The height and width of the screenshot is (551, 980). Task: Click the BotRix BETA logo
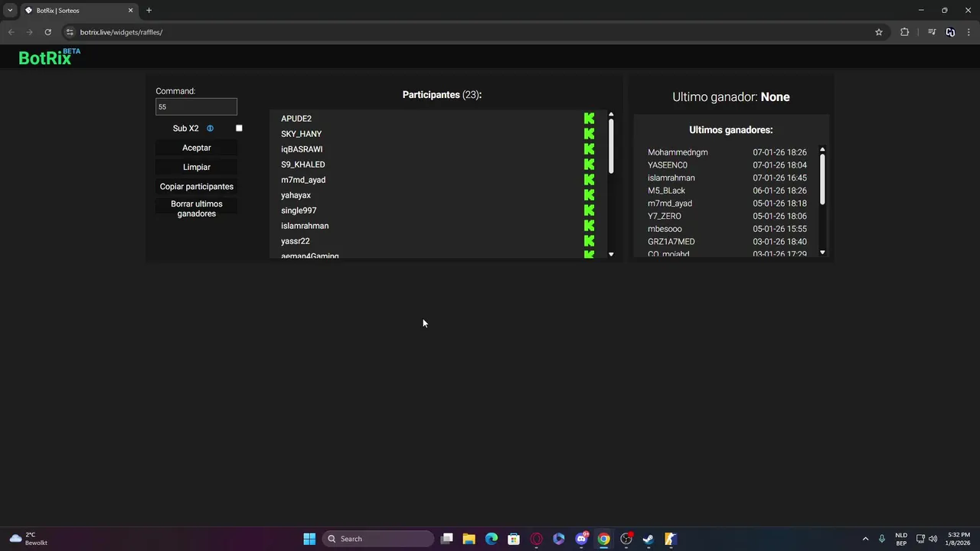click(49, 57)
